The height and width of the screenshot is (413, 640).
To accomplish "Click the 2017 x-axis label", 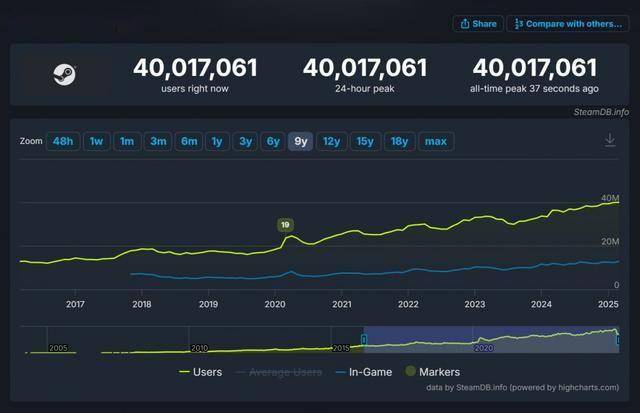I will coord(75,304).
